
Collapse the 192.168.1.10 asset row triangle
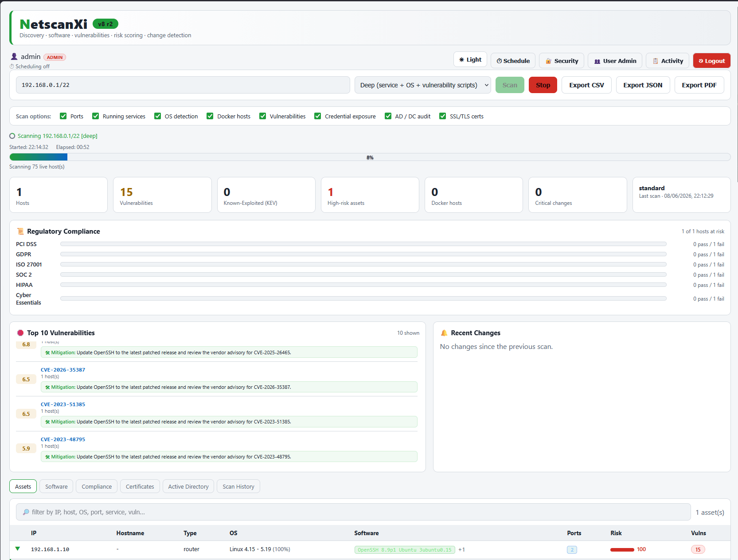(18, 549)
